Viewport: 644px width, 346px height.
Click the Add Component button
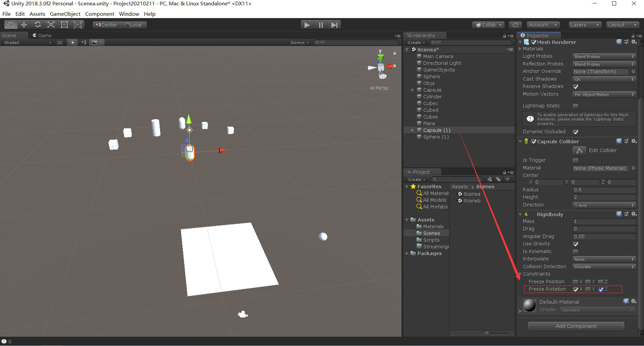coord(576,326)
